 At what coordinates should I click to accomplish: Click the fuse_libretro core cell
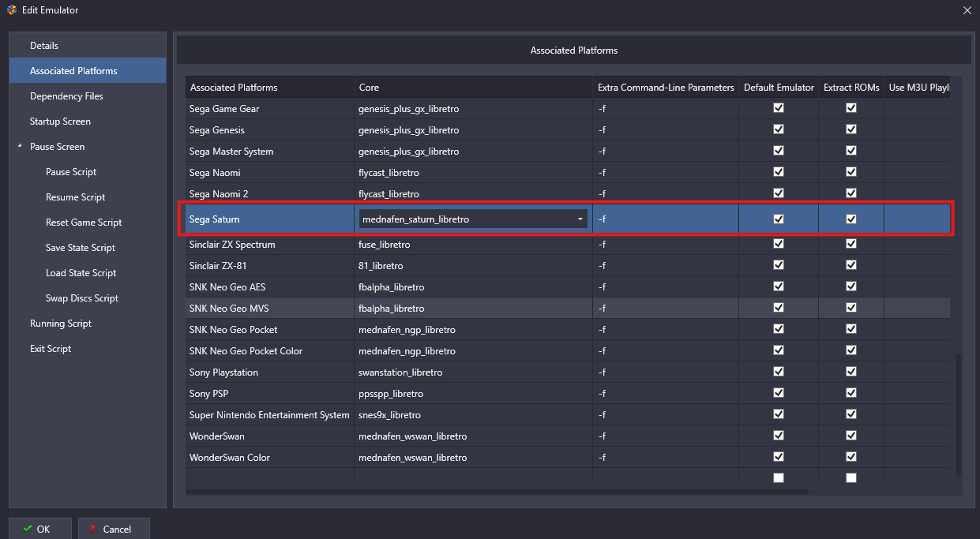473,245
